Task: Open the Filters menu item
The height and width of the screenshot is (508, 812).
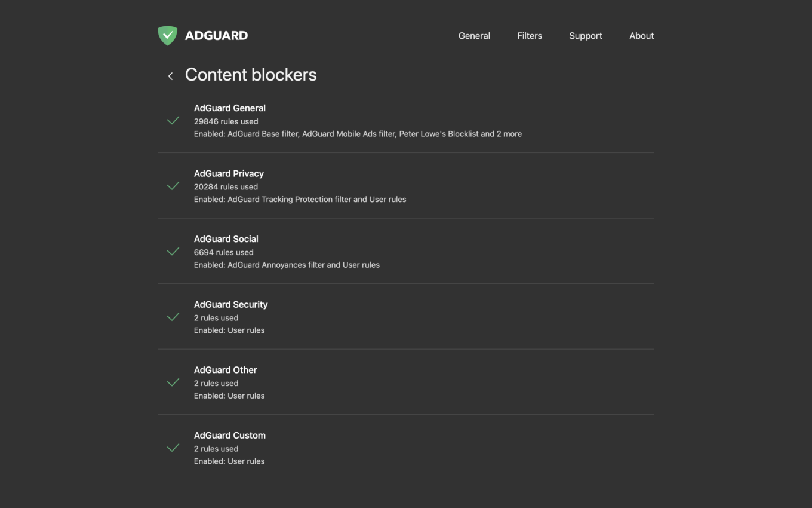Action: click(x=530, y=36)
